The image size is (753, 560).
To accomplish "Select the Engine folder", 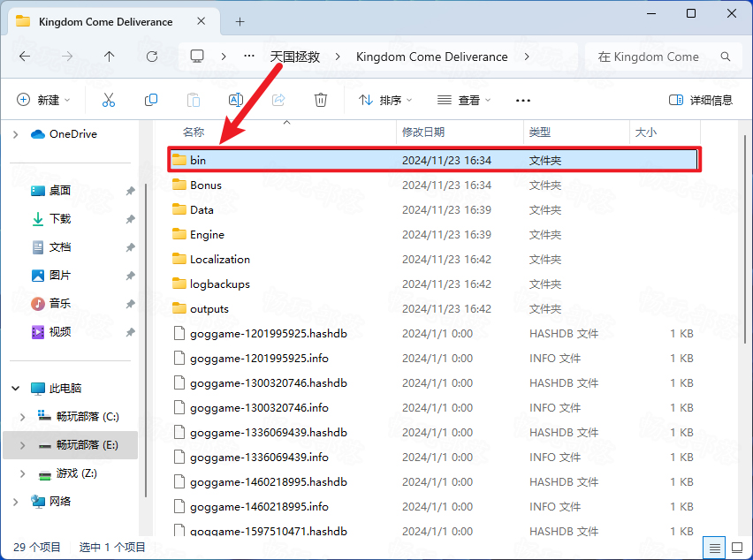I will pos(434,235).
